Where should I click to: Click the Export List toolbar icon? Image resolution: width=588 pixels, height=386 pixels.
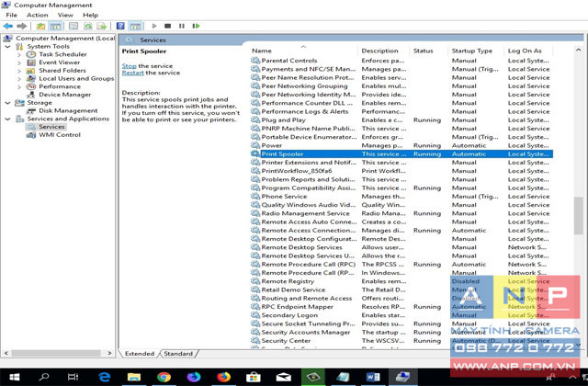[102, 26]
